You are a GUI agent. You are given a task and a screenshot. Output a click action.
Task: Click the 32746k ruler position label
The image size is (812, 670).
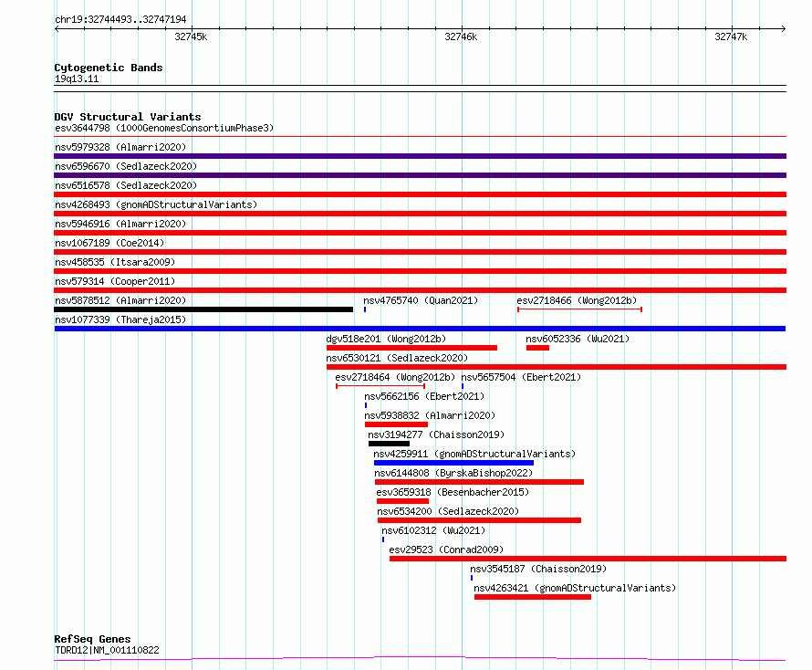click(461, 37)
